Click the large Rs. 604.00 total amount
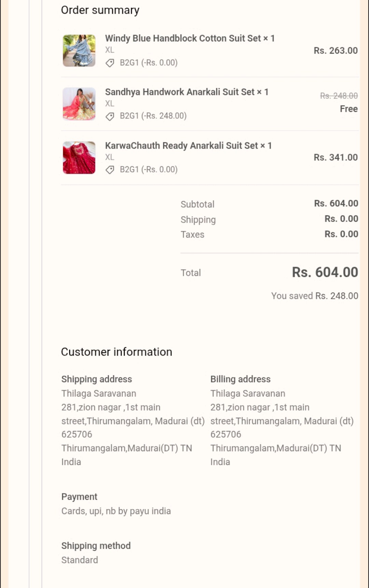 pos(325,272)
